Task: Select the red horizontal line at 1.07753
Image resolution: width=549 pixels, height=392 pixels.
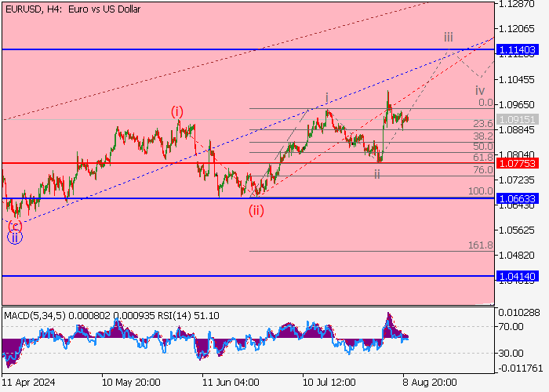Action: click(x=249, y=163)
